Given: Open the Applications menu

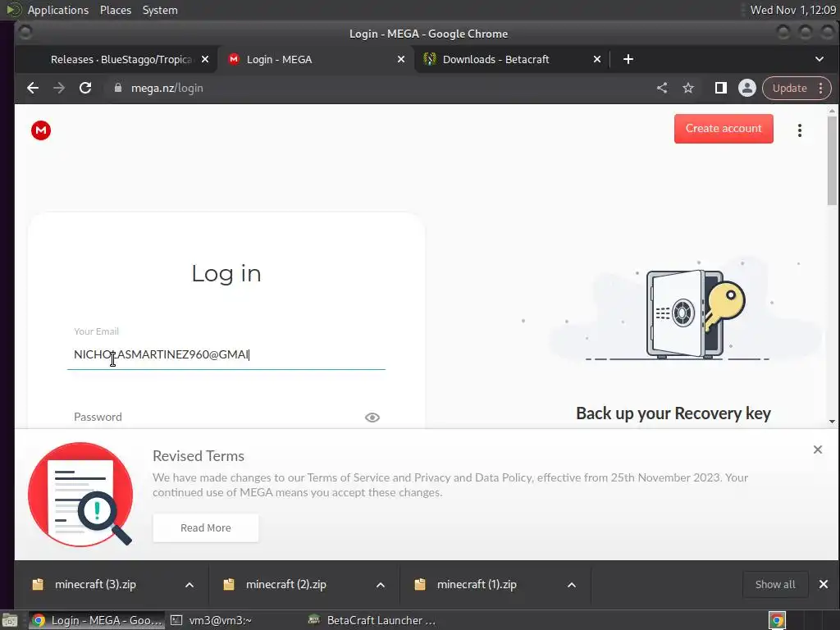Looking at the screenshot, I should click(58, 10).
